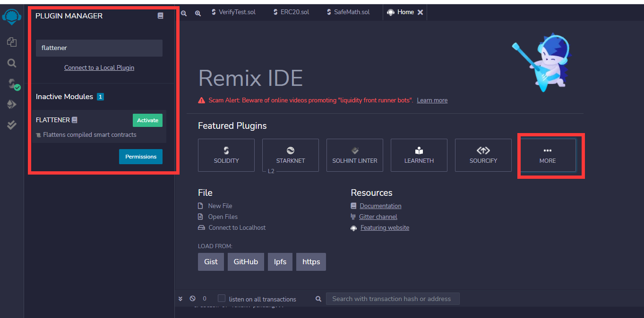The height and width of the screenshot is (318, 644).
Task: Open the File Explorer sidebar icon
Action: pos(12,42)
